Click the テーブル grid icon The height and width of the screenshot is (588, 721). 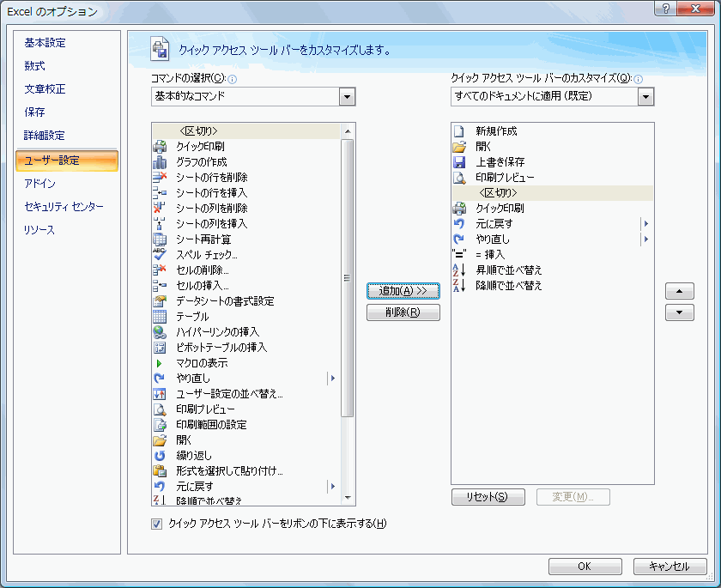(x=160, y=316)
